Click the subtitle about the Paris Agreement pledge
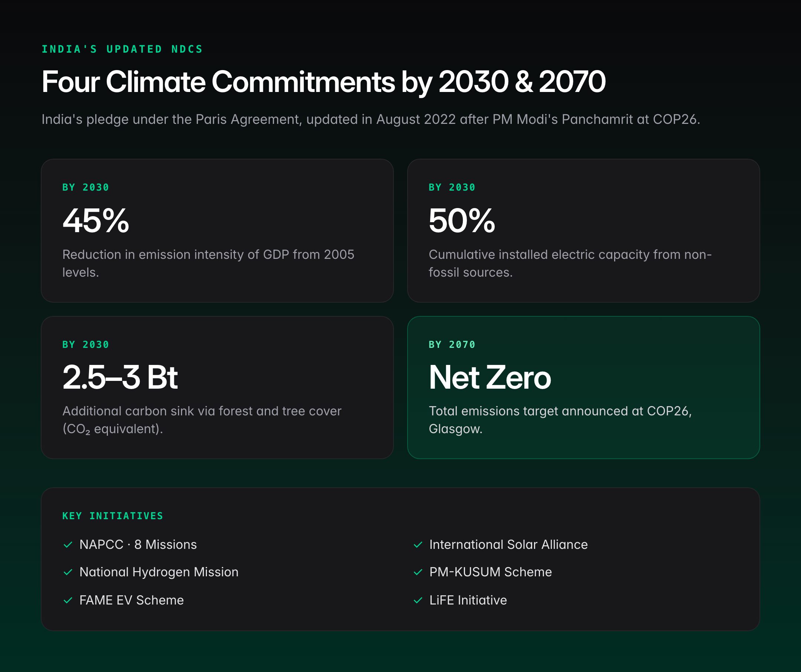The image size is (801, 672). (371, 119)
